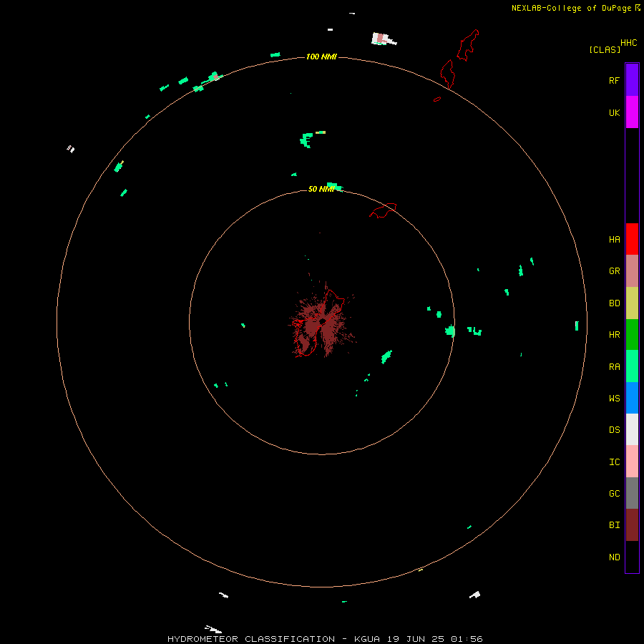Click the HA legend label
The height and width of the screenshot is (644, 644).
pyautogui.click(x=614, y=240)
